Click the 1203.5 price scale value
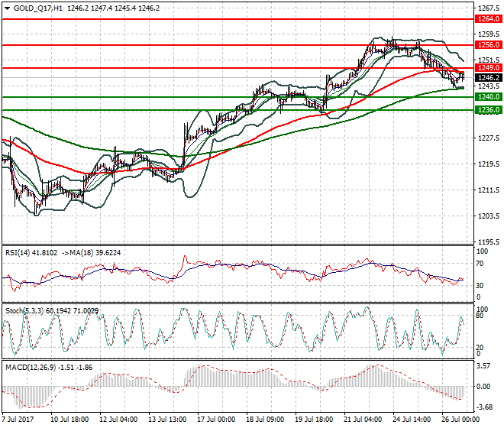Image resolution: width=504 pixels, height=428 pixels. (x=489, y=216)
